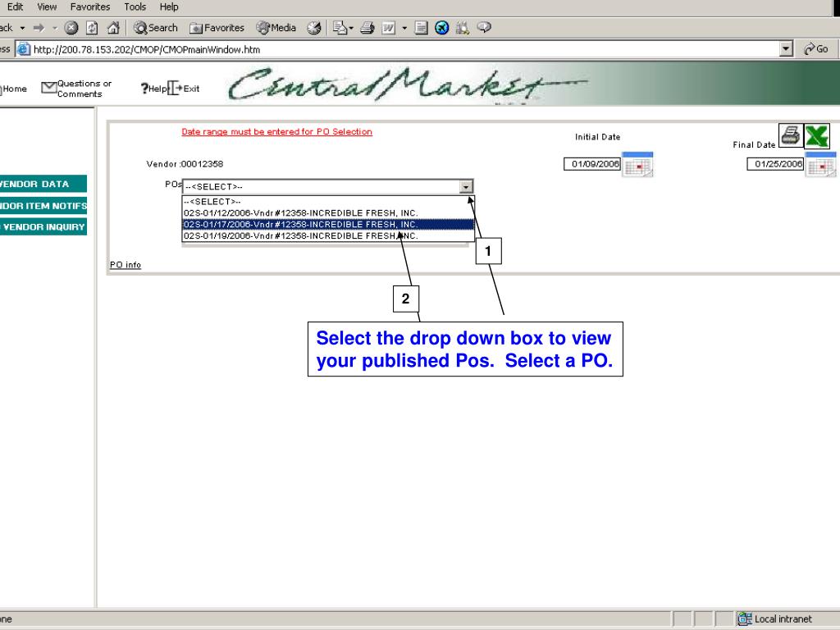The image size is (840, 630).
Task: Click the browser Print toolbar icon
Action: pyautogui.click(x=367, y=28)
